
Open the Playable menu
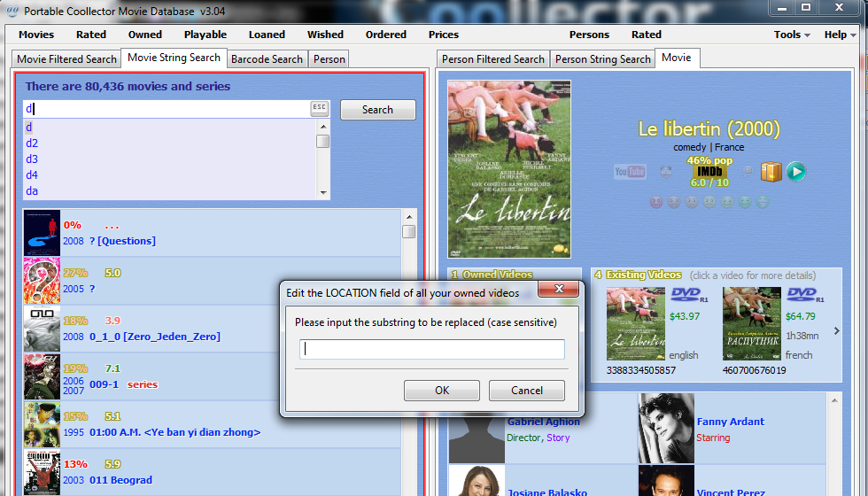pos(205,35)
